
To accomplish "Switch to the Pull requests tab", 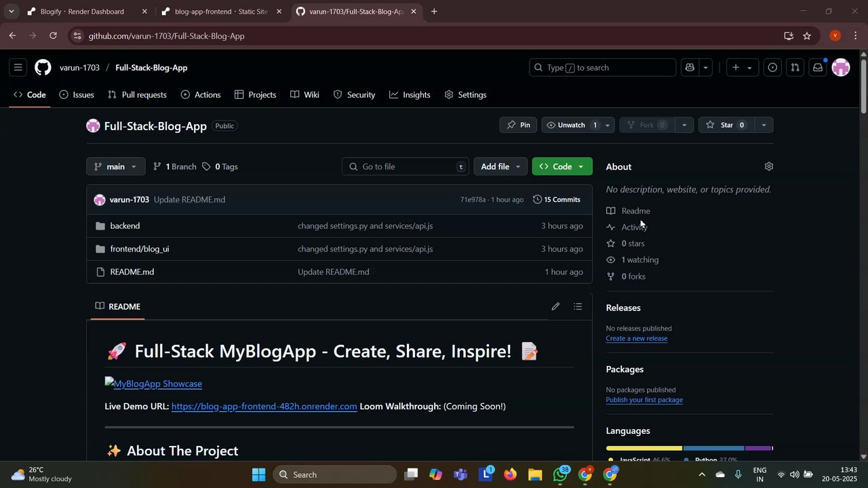I will coord(137,95).
